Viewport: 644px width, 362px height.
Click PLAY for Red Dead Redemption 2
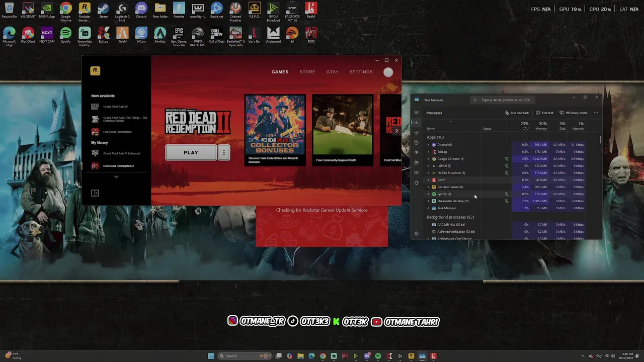pyautogui.click(x=191, y=153)
